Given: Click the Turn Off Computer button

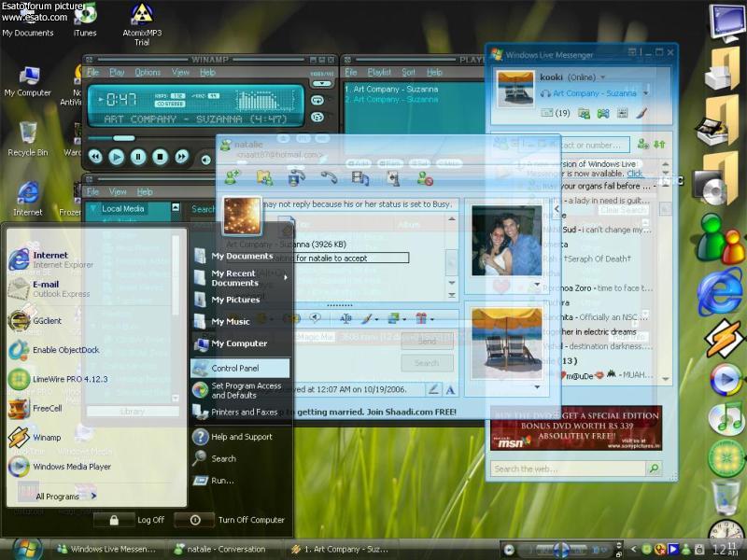Looking at the screenshot, I should [238, 520].
